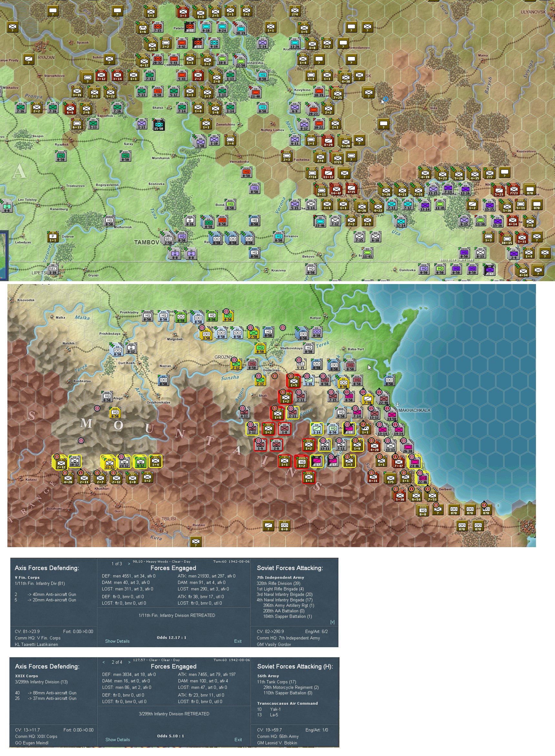Open 3rd Naval Infantry Brigade (20) entry
Viewport: 555px width, 756px height.
[x=285, y=594]
